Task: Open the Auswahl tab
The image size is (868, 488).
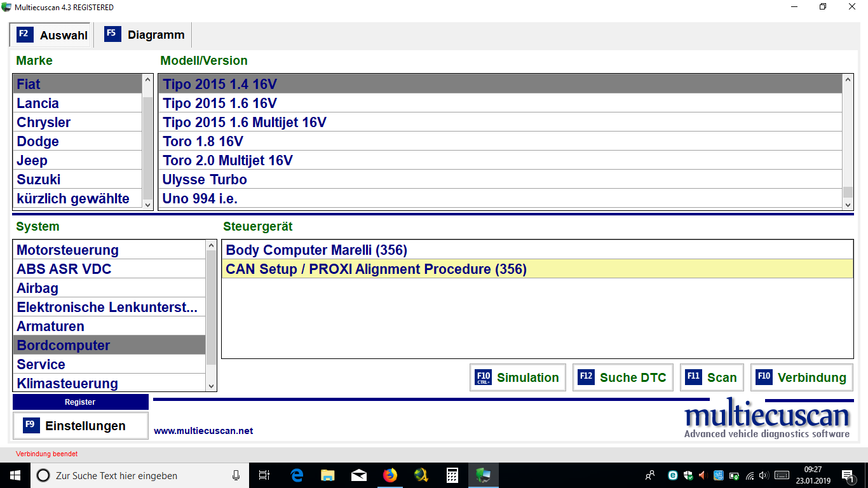Action: 52,35
